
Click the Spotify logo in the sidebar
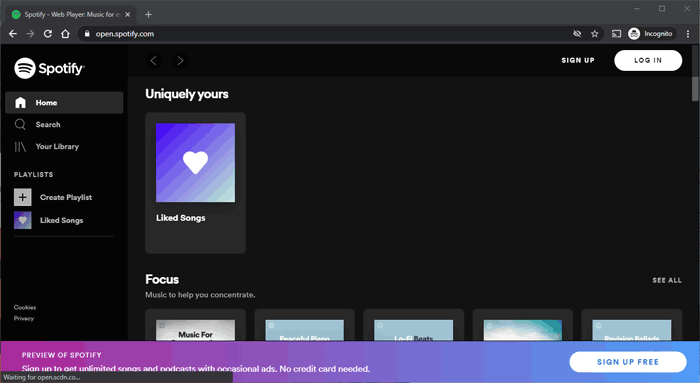tap(49, 68)
